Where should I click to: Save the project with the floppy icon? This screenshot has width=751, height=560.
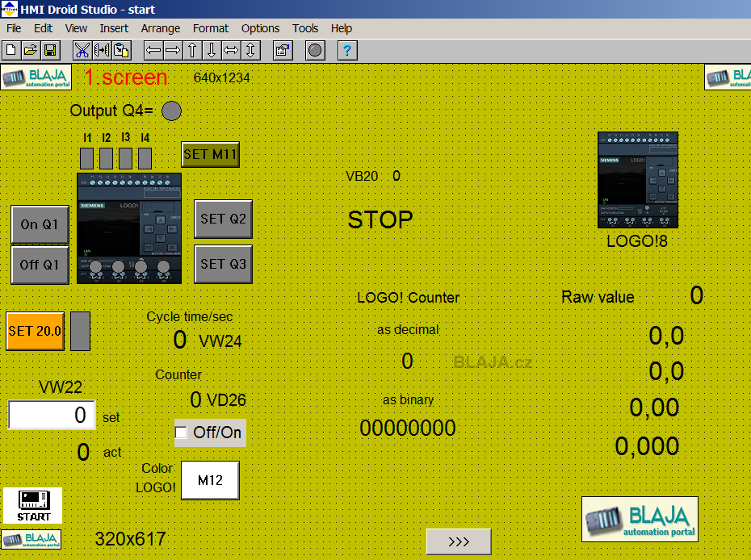click(50, 50)
